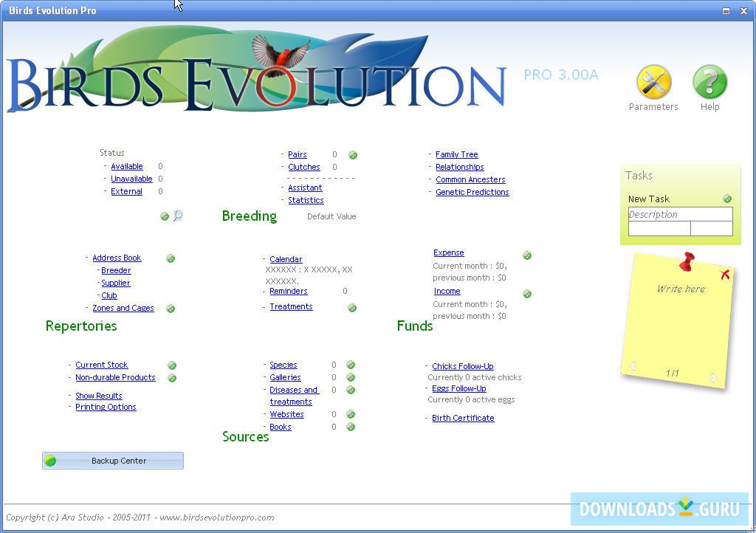Open the Galleries link
This screenshot has height=533, width=756.
pos(286,378)
